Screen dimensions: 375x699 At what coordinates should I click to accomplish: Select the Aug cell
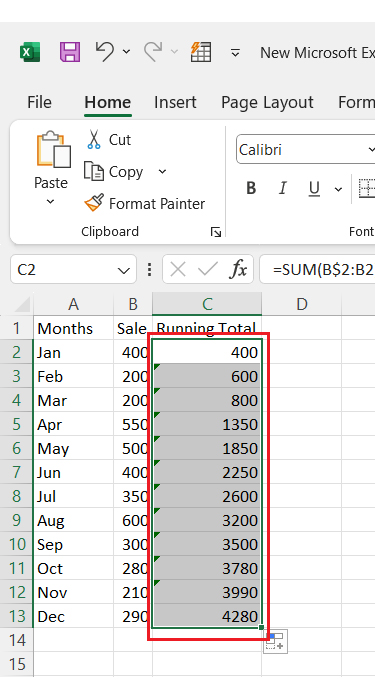(74, 521)
